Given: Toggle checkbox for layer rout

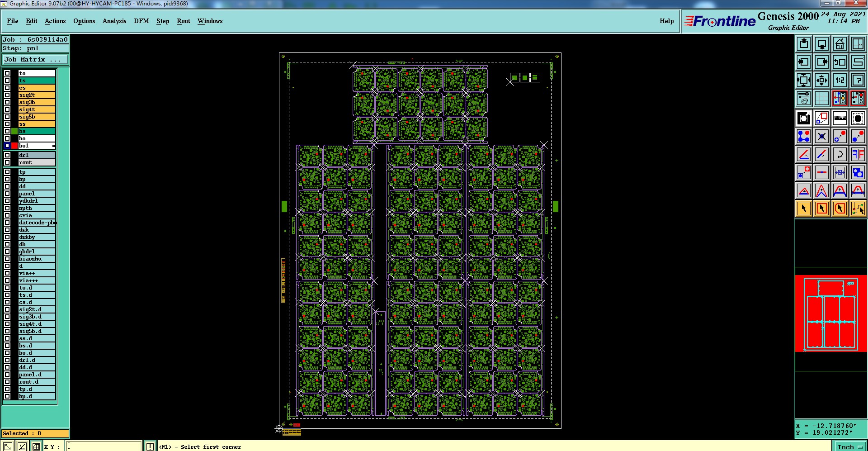Looking at the screenshot, I should 7,162.
